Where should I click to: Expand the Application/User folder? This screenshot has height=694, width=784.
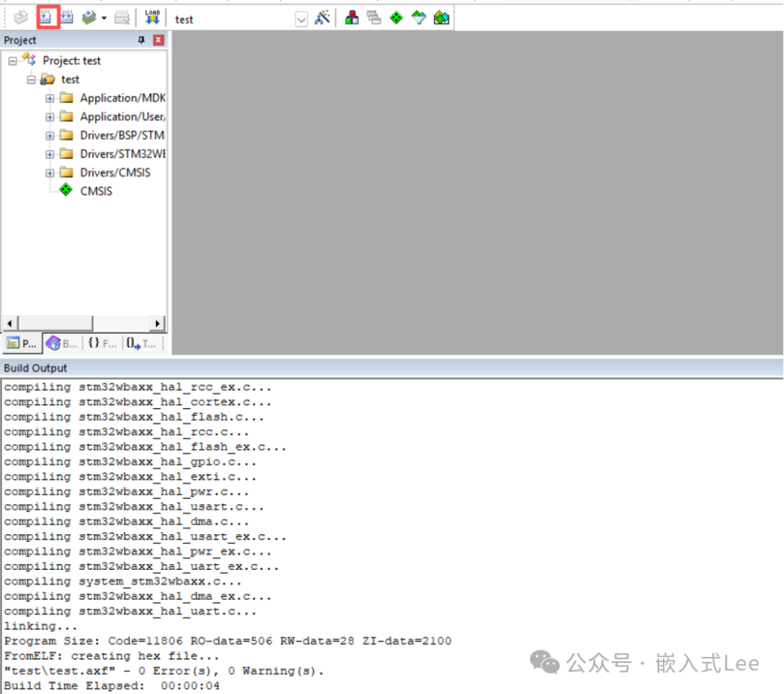point(49,117)
